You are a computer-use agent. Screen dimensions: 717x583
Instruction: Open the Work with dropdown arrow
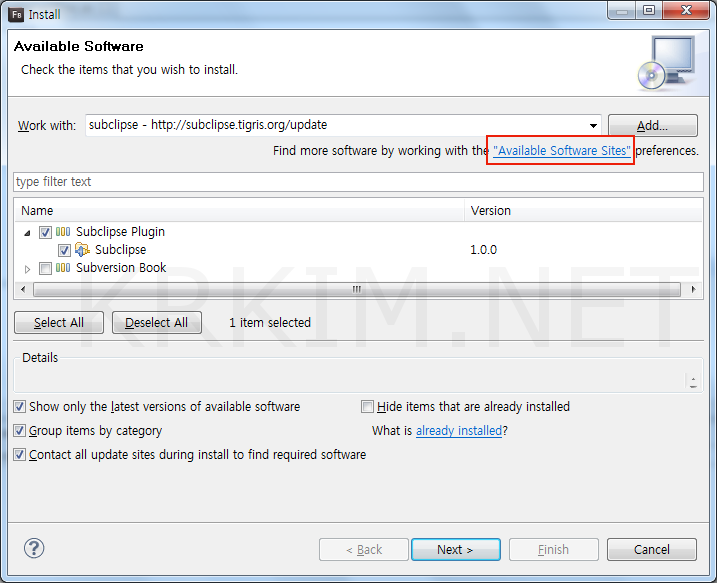[593, 125]
